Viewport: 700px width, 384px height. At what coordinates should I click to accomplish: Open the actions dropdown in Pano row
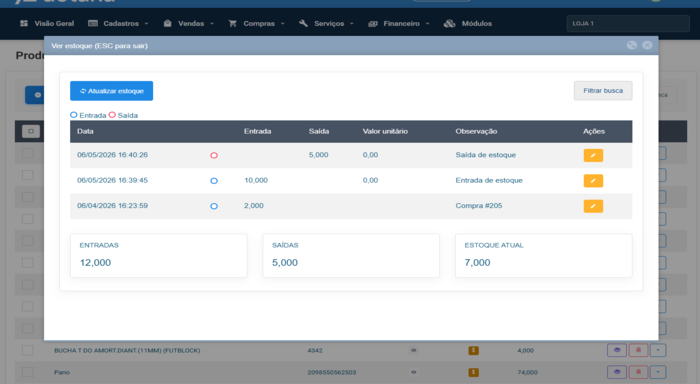tap(658, 371)
